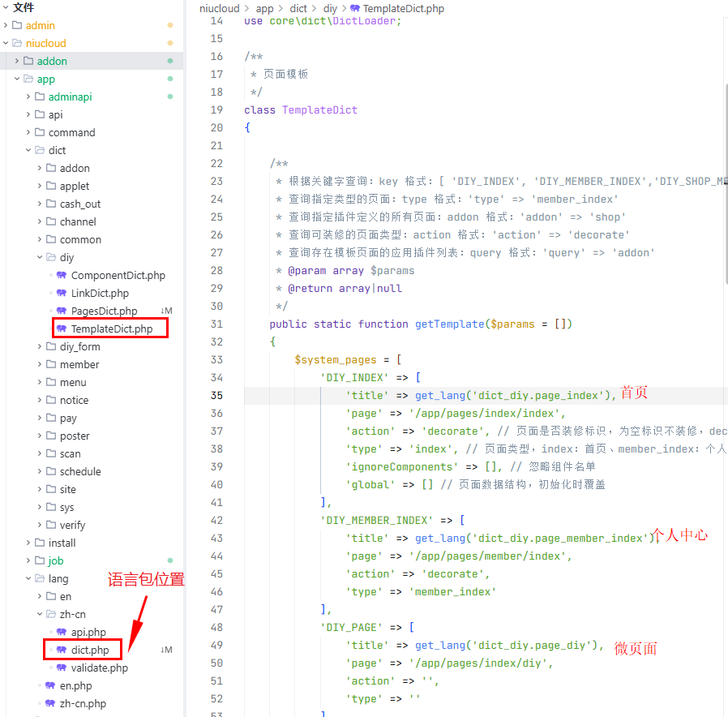The width and height of the screenshot is (728, 717).
Task: Select the 'niucloud' breadcrumb segment
Action: [x=220, y=8]
